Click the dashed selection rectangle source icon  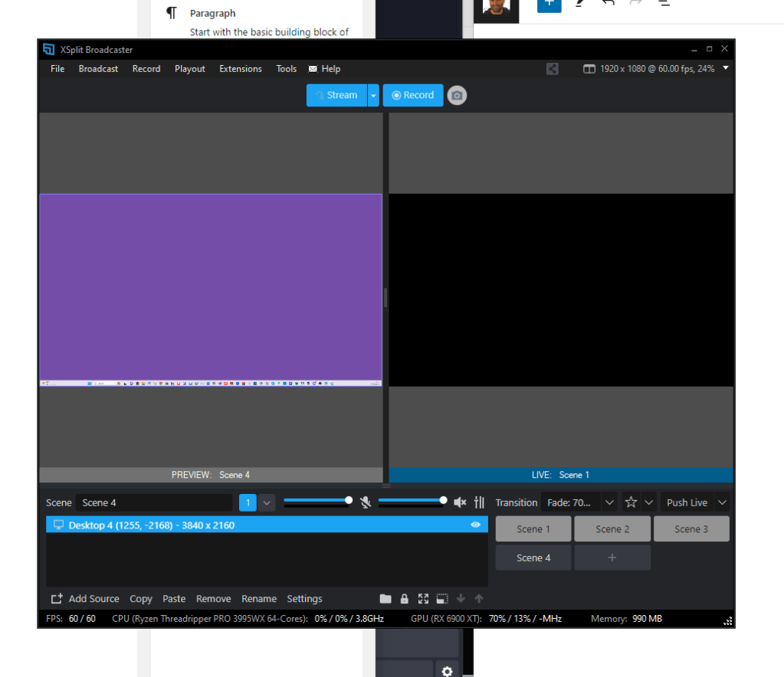click(442, 599)
